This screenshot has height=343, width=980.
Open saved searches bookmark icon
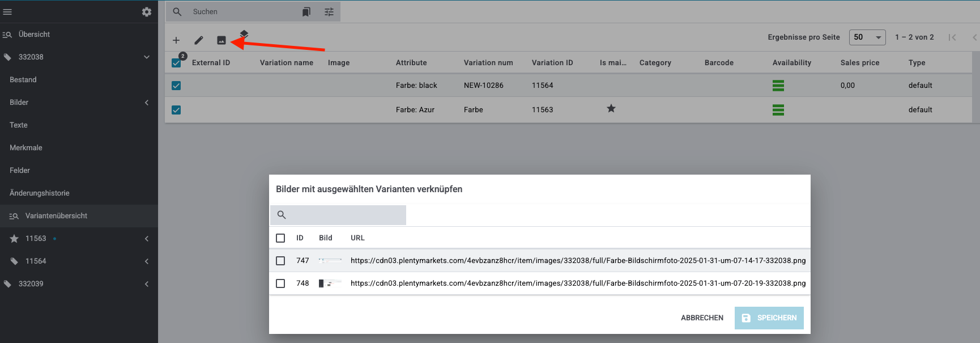306,12
